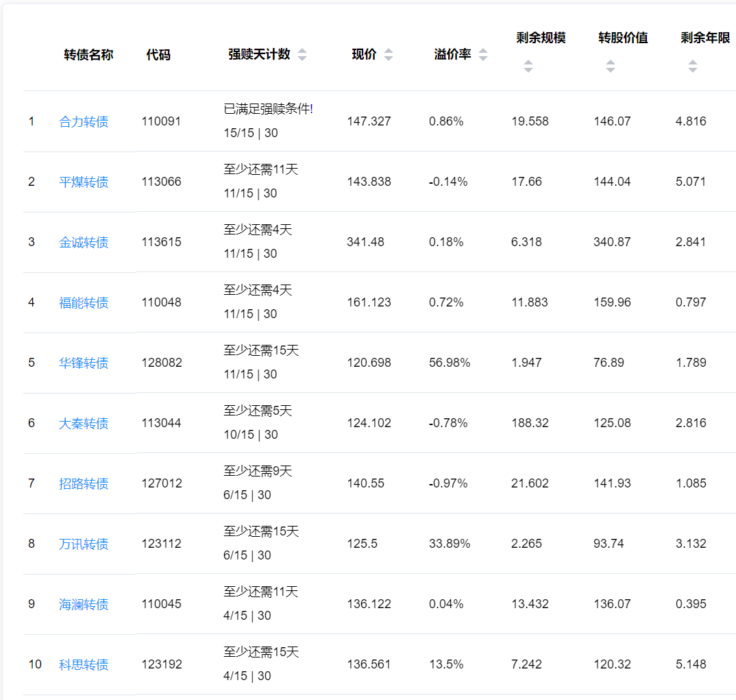Click the 金诚转债 link
736x700 pixels.
84,243
